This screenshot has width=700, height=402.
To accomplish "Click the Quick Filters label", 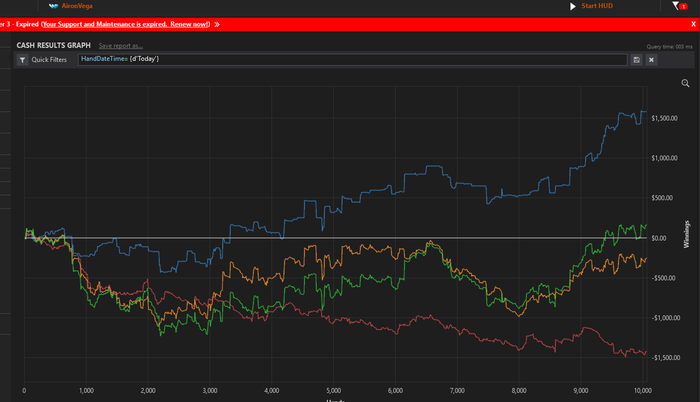I will [x=49, y=59].
